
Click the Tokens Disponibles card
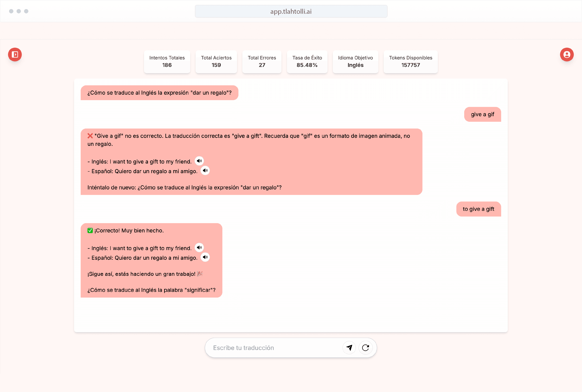coord(410,62)
